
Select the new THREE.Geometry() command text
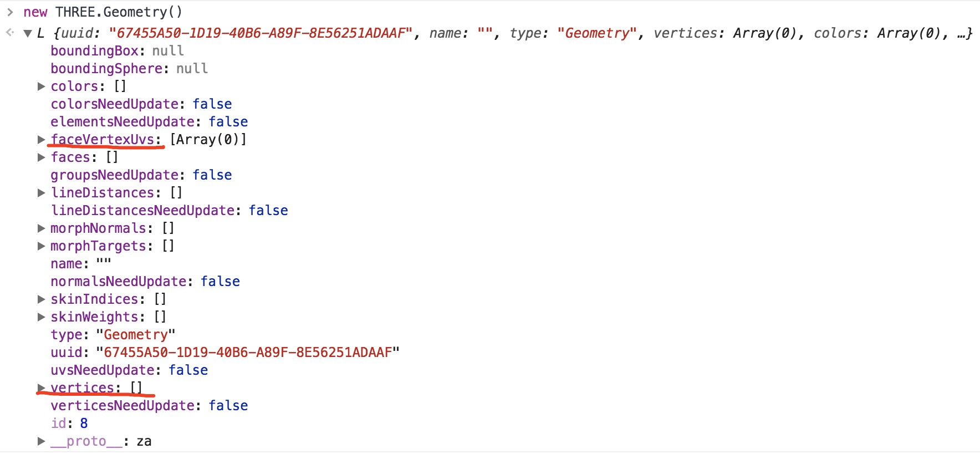coord(103,12)
